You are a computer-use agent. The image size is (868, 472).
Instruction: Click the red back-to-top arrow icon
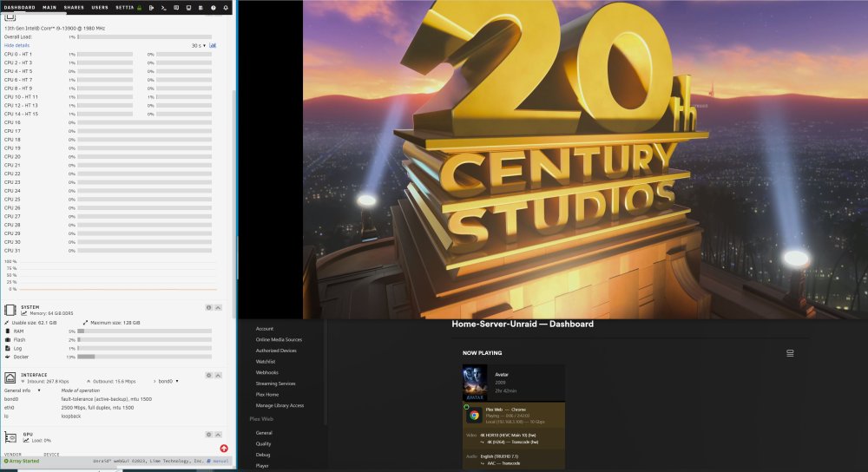tap(224, 449)
